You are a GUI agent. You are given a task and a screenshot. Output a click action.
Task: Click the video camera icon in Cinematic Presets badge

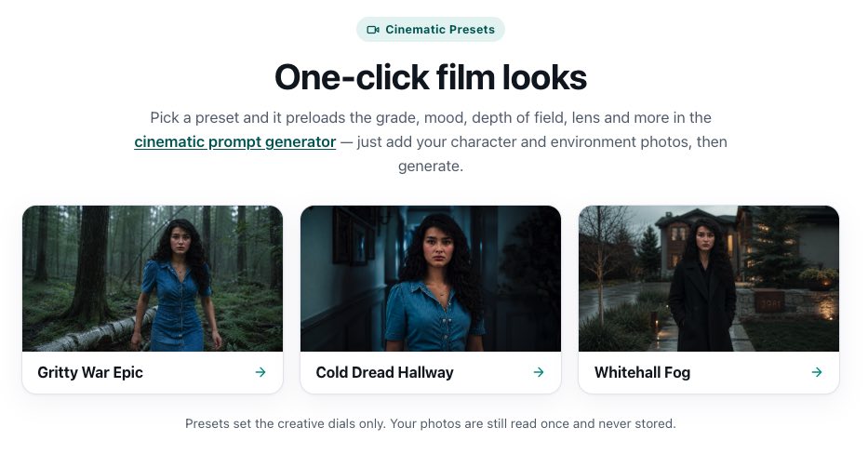coord(373,30)
